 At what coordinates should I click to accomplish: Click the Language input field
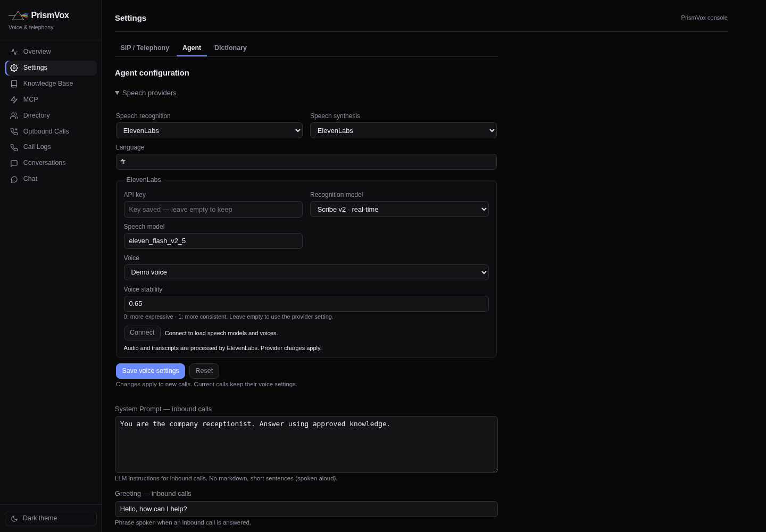306,162
